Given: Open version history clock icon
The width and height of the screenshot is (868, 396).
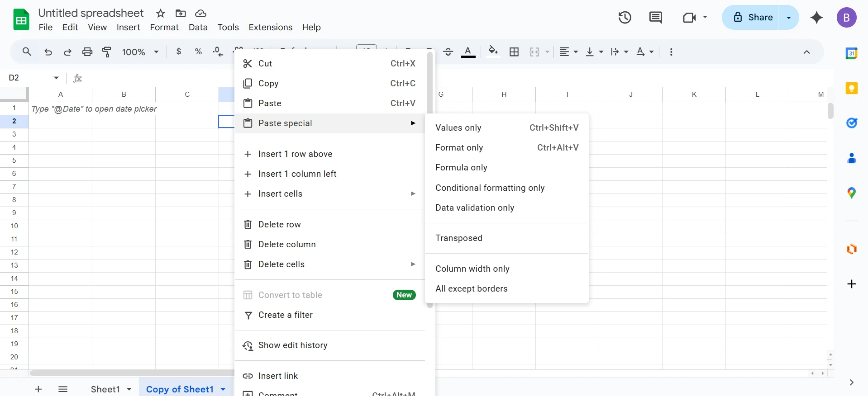Looking at the screenshot, I should tap(625, 18).
